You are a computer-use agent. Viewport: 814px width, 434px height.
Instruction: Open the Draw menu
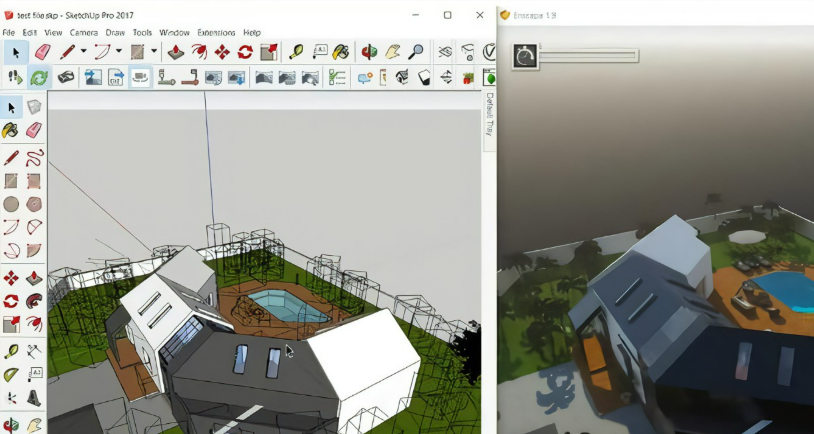pos(115,32)
